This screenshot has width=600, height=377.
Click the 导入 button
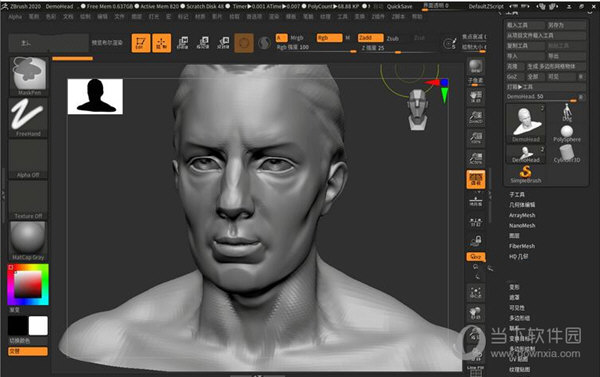click(x=525, y=56)
